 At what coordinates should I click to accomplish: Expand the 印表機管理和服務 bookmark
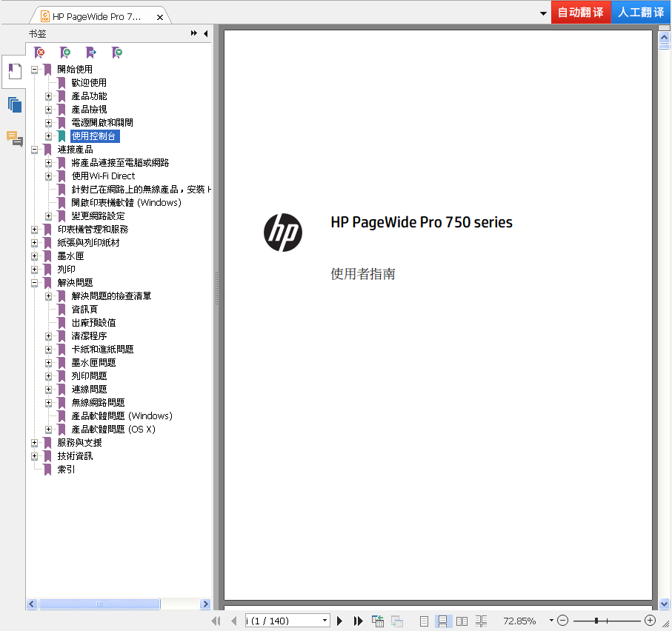(x=34, y=230)
